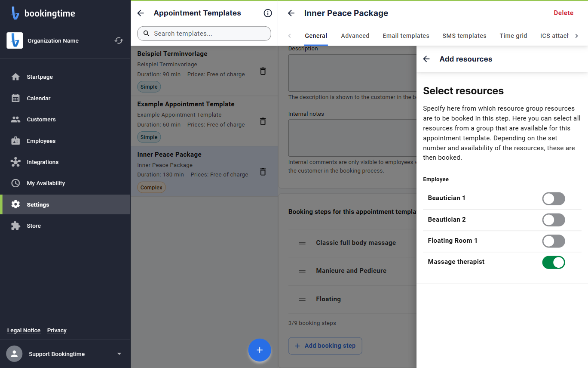The width and height of the screenshot is (588, 368).
Task: Click the red Delete button
Action: point(563,13)
